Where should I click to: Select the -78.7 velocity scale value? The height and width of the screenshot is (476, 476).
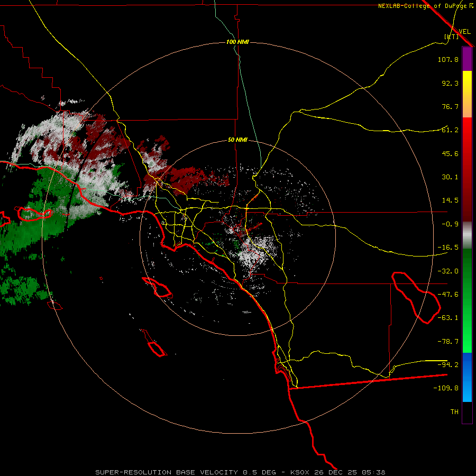tap(448, 342)
